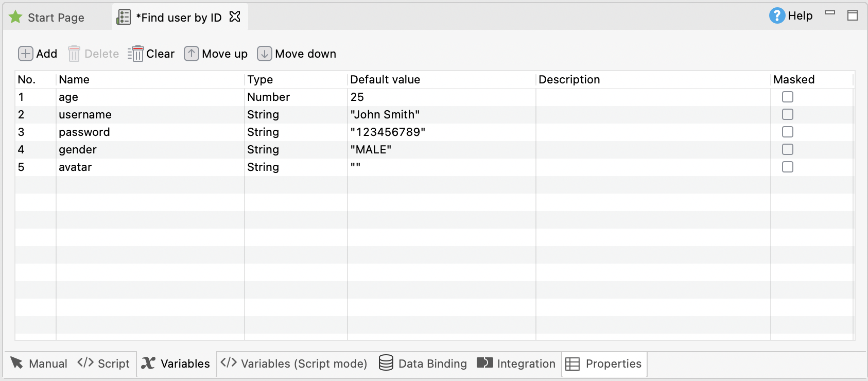Switch to the Script view tab
Screen dimensions: 868x381
(104, 363)
